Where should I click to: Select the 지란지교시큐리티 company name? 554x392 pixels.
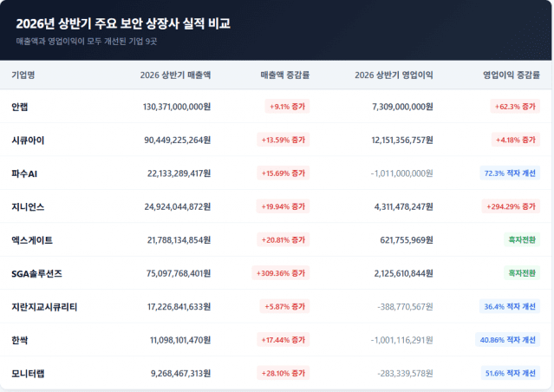(x=44, y=307)
